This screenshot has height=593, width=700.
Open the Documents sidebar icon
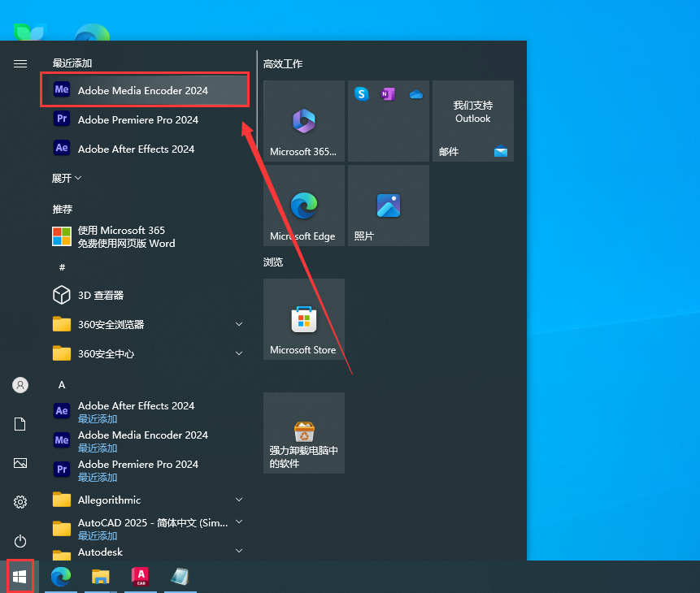coord(20,424)
